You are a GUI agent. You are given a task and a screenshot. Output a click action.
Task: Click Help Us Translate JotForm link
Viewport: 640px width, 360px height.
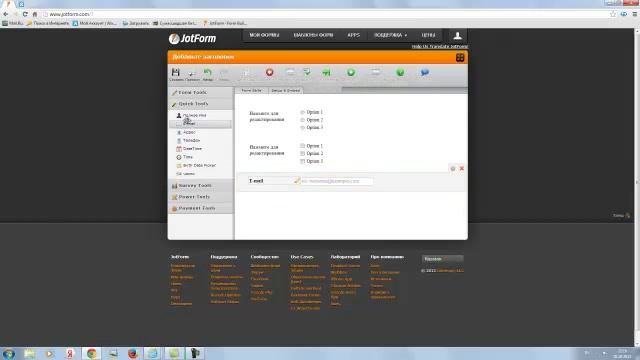(x=440, y=47)
